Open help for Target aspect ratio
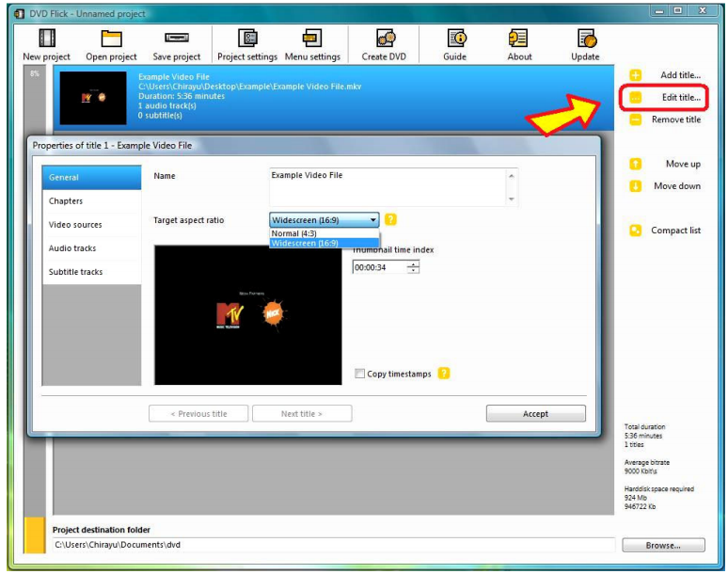 pos(391,219)
